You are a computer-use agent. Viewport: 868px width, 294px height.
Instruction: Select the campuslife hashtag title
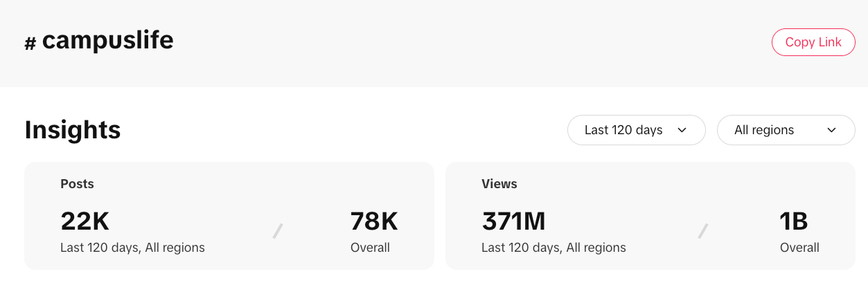click(x=107, y=41)
